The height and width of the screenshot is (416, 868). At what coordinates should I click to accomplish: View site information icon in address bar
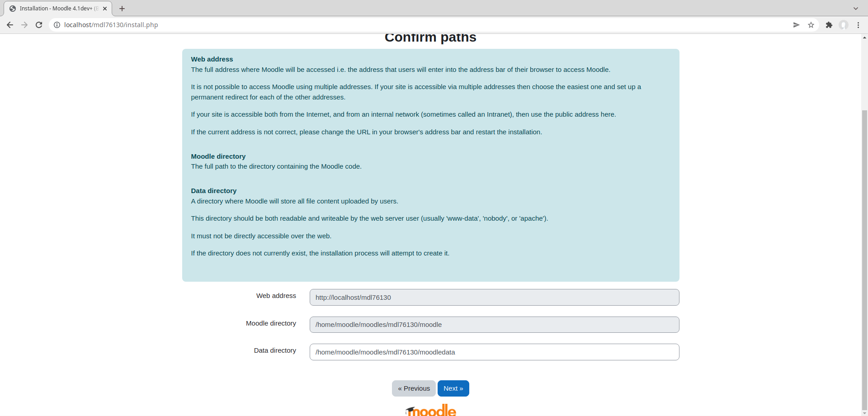tap(57, 25)
